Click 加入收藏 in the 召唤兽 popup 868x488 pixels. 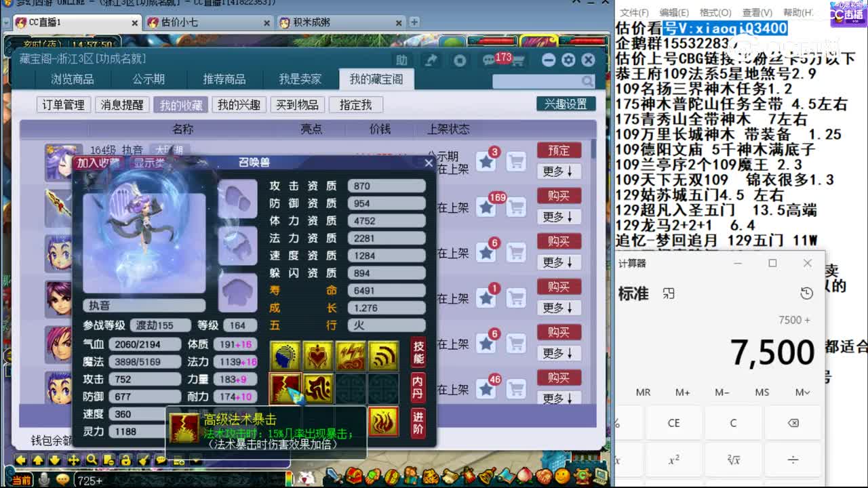98,163
